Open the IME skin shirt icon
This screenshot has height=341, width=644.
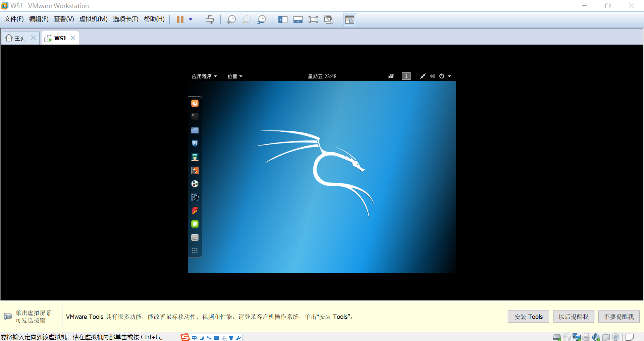(x=231, y=338)
